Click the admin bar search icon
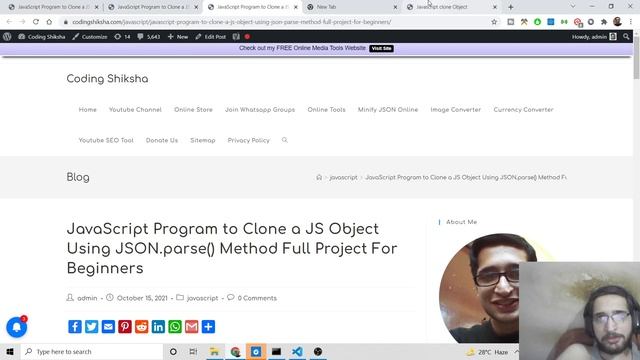The height and width of the screenshot is (360, 640). (626, 36)
